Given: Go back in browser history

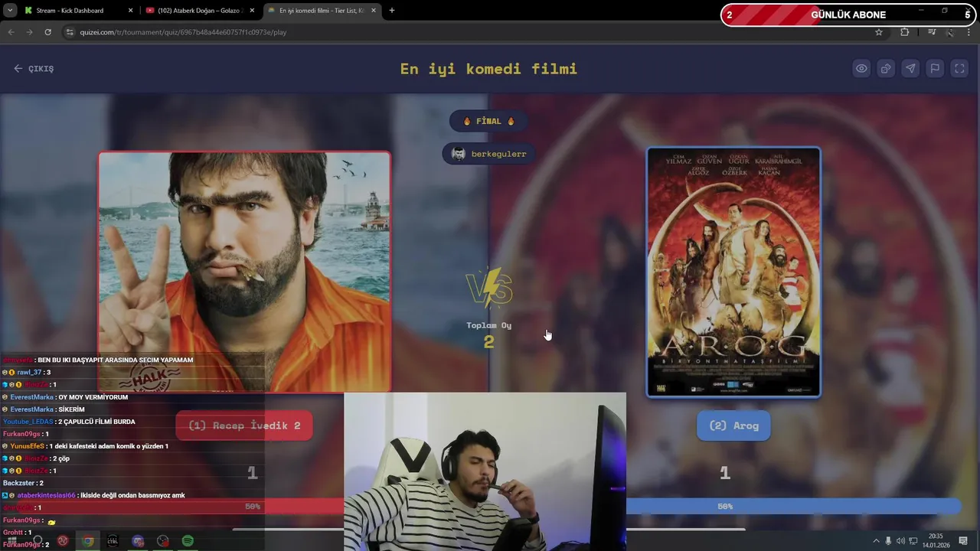Looking at the screenshot, I should click(x=11, y=32).
